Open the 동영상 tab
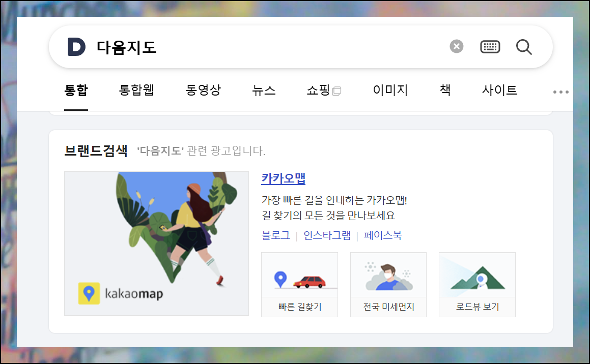 click(203, 90)
